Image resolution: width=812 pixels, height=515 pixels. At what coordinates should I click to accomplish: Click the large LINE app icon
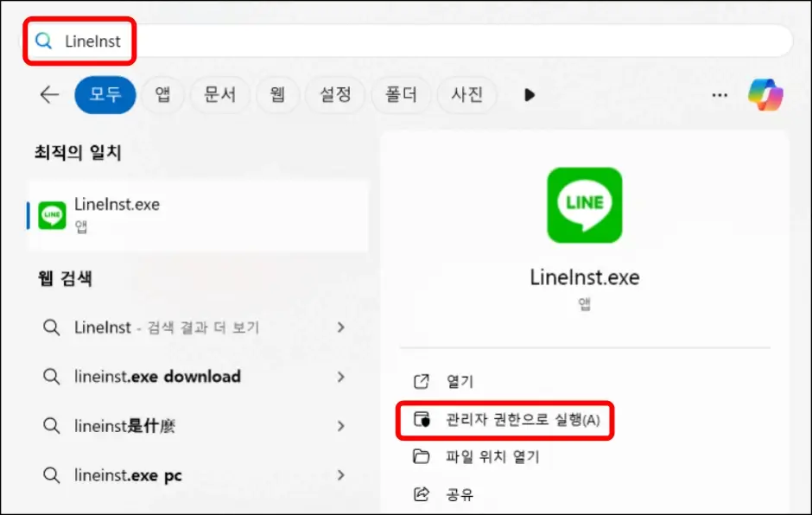coord(585,205)
